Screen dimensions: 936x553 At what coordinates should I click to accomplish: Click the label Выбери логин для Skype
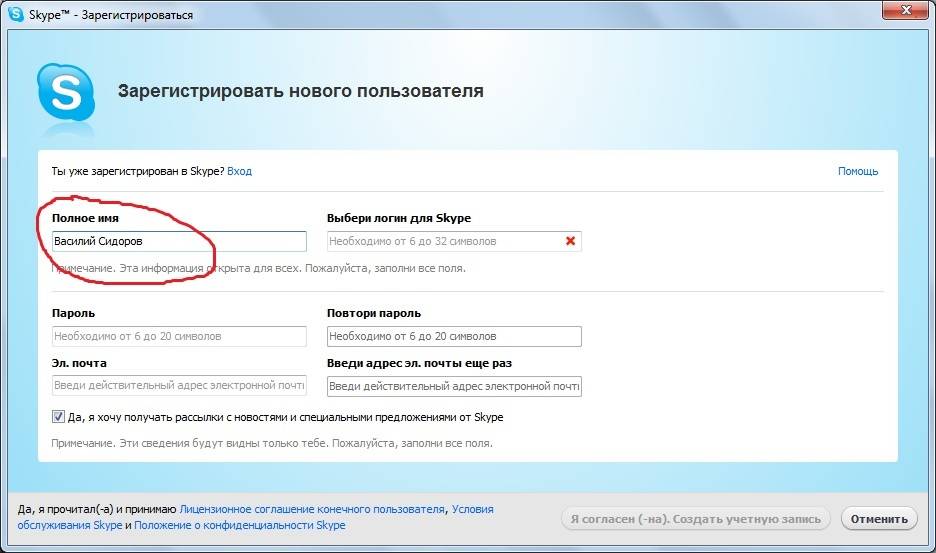click(399, 218)
